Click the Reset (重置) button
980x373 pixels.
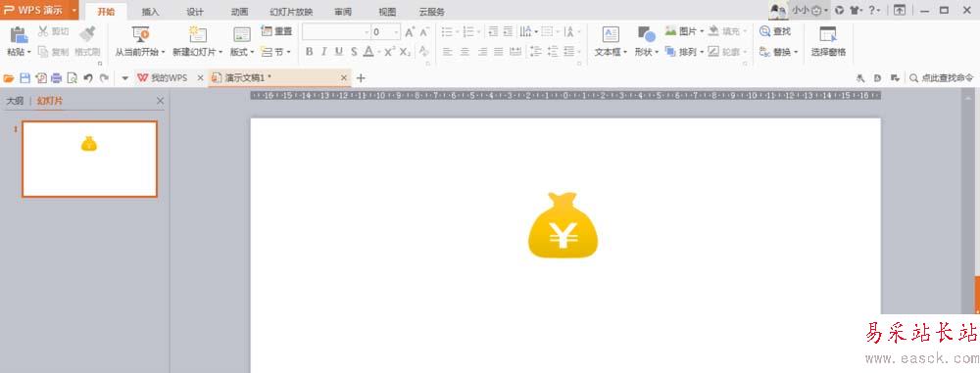[x=276, y=31]
